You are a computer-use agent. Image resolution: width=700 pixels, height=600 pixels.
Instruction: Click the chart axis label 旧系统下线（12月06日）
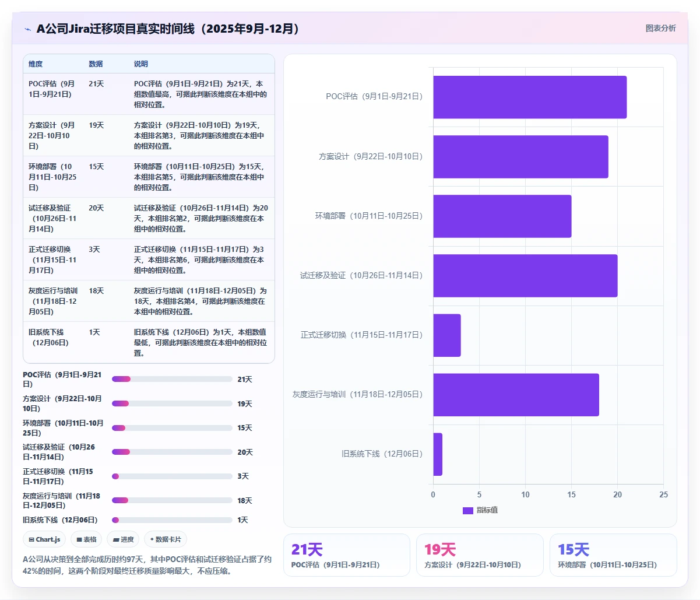[x=382, y=454]
